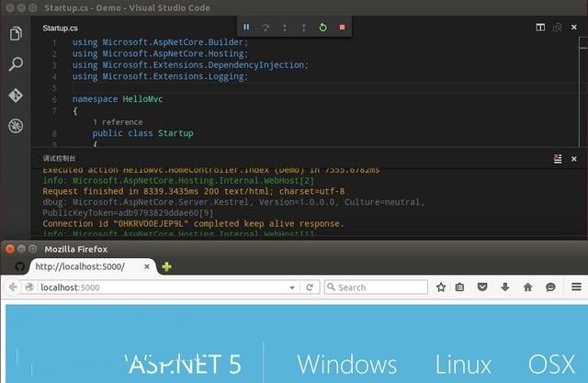Viewport: 588px width, 383px height.
Task: Open the Explorer view in VS Code
Action: click(16, 34)
